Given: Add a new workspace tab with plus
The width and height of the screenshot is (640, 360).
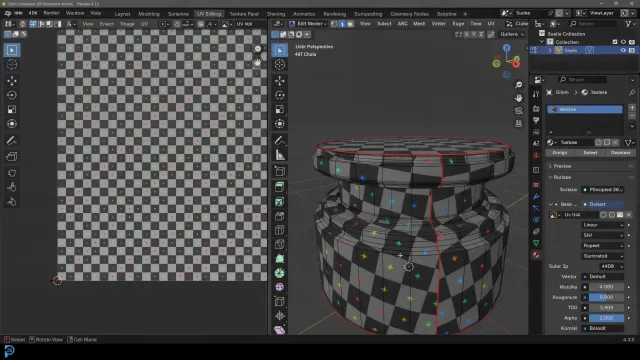Looking at the screenshot, I should pyautogui.click(x=465, y=14).
